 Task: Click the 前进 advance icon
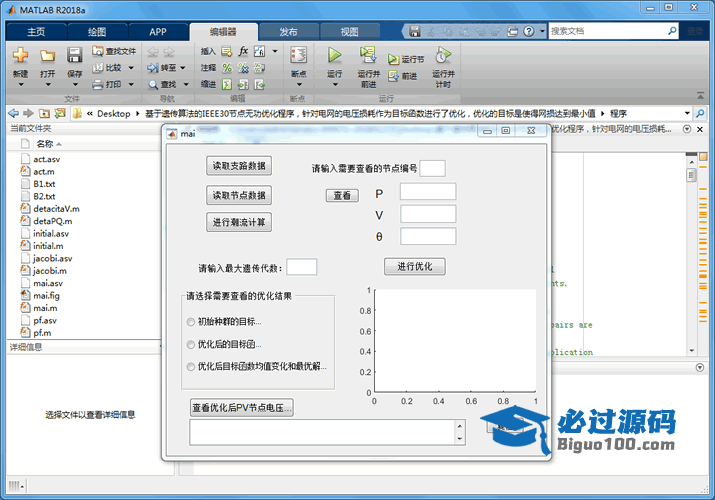(394, 76)
